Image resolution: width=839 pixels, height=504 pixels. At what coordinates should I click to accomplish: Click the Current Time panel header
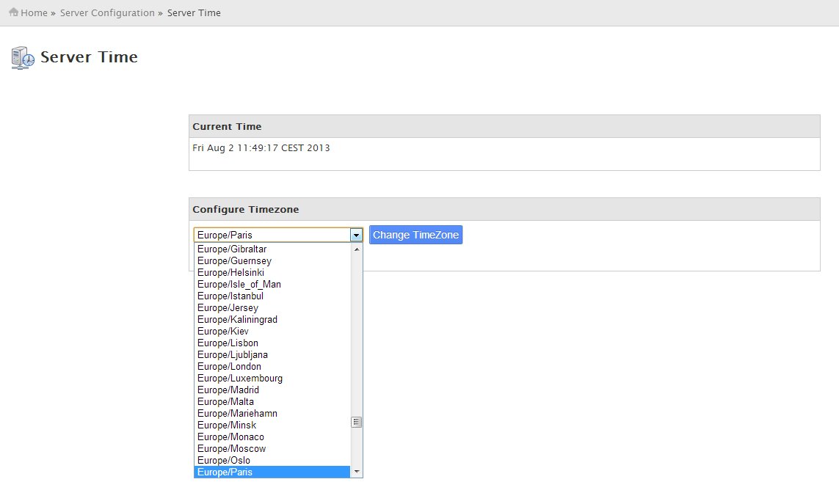point(504,126)
